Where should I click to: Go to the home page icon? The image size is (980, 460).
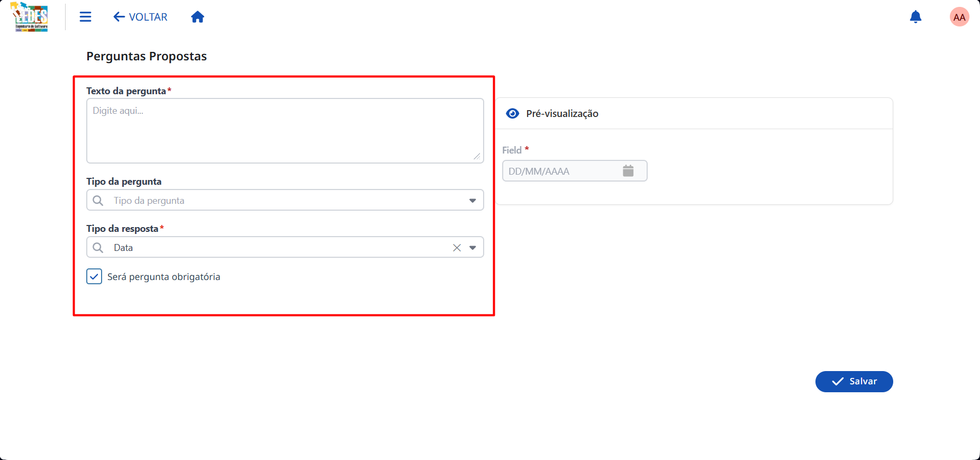(197, 17)
